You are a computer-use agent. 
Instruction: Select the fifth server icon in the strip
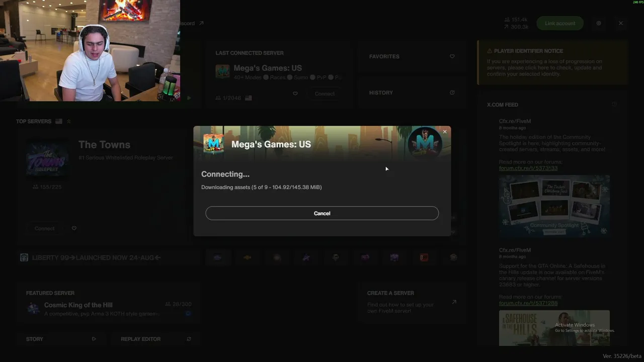coord(336,257)
